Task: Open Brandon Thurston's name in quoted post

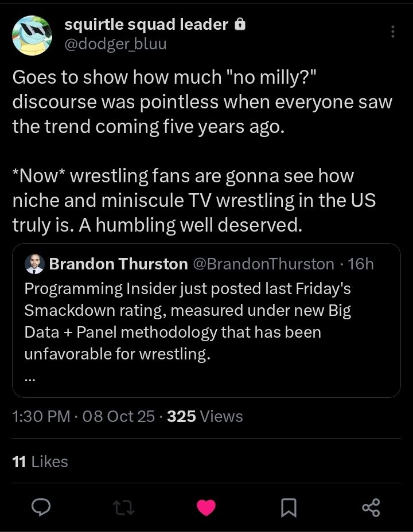Action: [118, 264]
